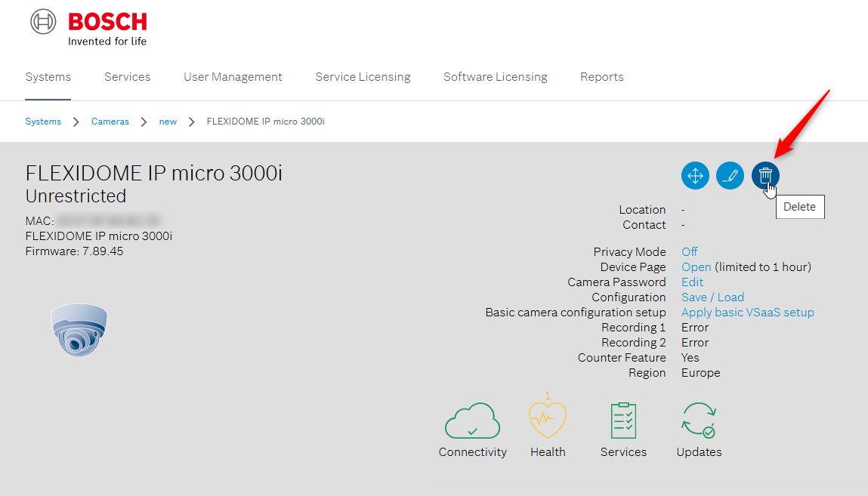
Task: Open the Device Page link
Action: pyautogui.click(x=696, y=266)
